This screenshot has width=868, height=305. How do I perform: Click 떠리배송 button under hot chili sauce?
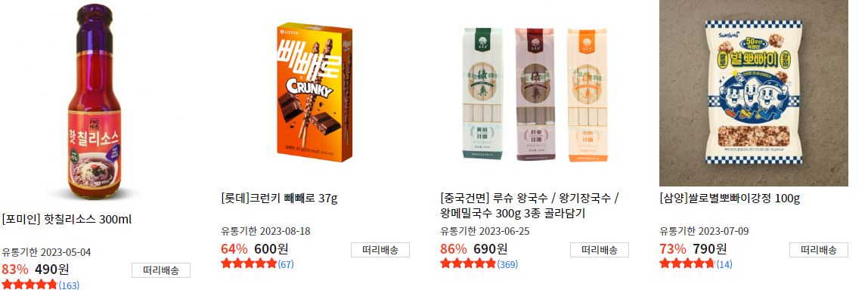(x=161, y=271)
